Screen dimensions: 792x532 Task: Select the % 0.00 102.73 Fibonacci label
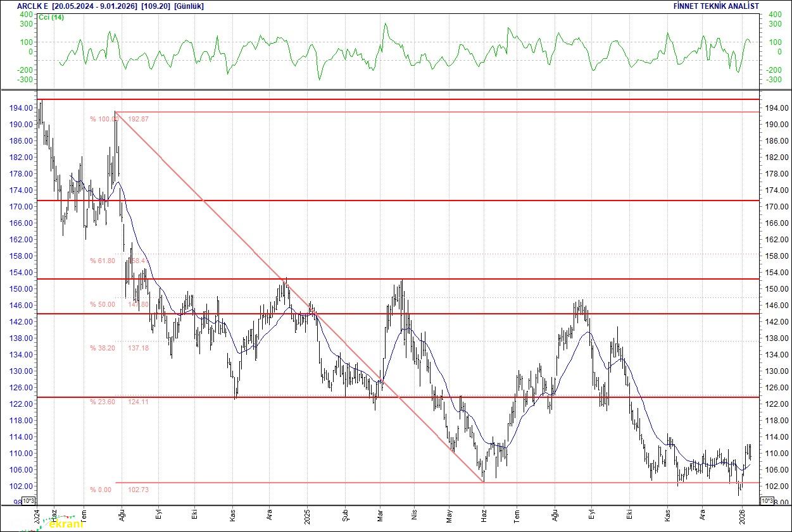coord(119,490)
